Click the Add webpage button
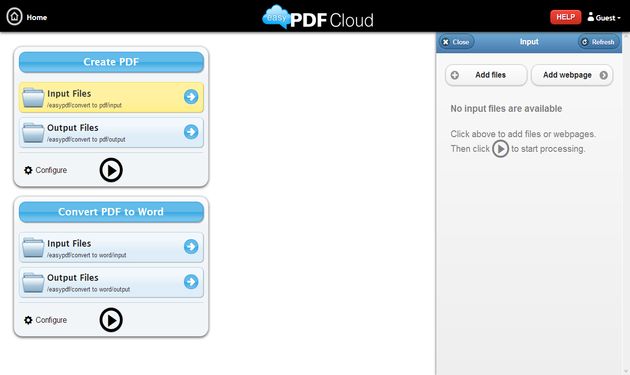This screenshot has height=375, width=630. pos(572,75)
